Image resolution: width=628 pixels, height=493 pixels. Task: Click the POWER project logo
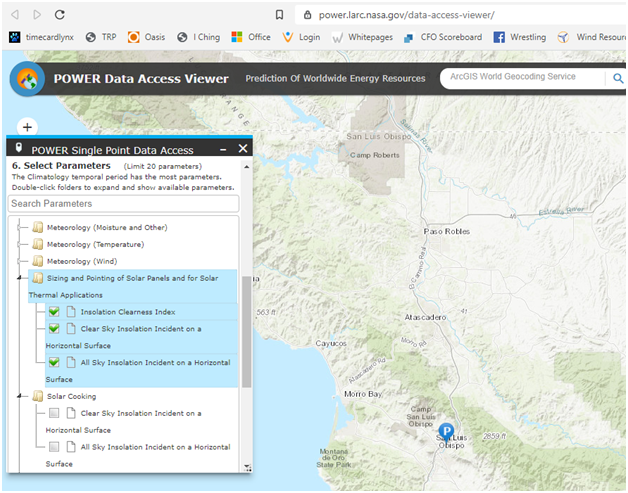coord(27,79)
